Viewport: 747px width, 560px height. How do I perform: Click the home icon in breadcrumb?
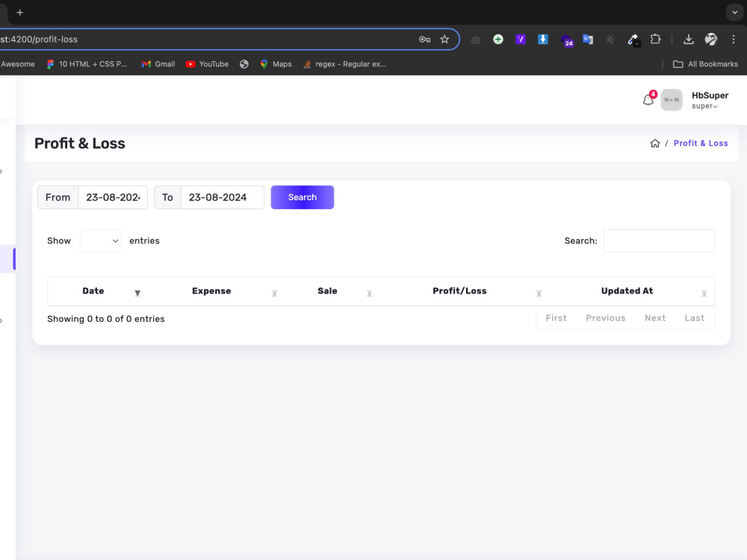[x=655, y=143]
